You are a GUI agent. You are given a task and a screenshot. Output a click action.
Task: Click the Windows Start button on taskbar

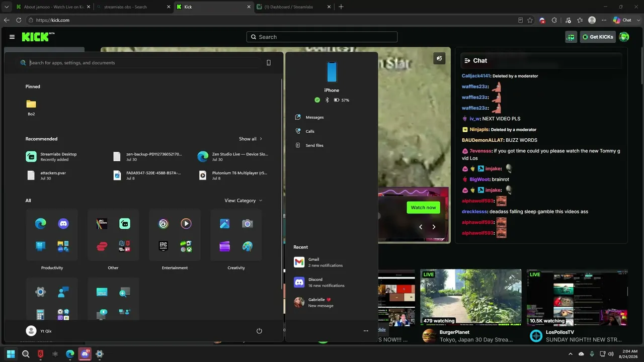pos(11,354)
